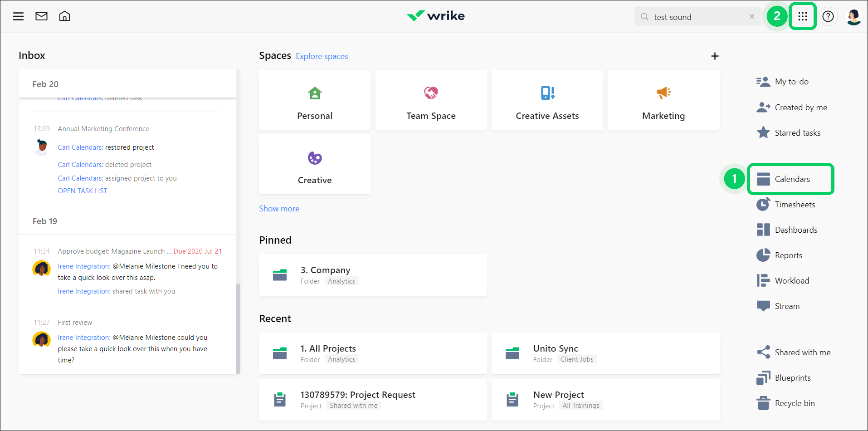
Task: Open Calendars from the right sidebar
Action: point(791,179)
